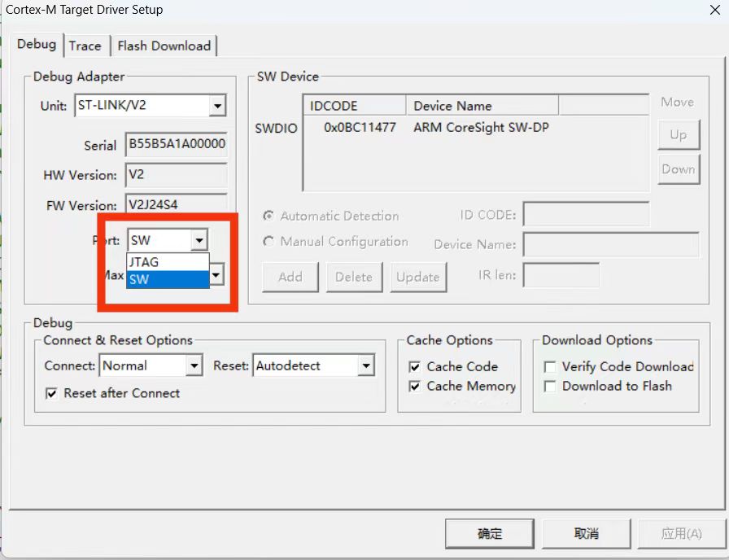The image size is (729, 560).
Task: Click the 确定 (OK) button
Action: click(x=490, y=534)
